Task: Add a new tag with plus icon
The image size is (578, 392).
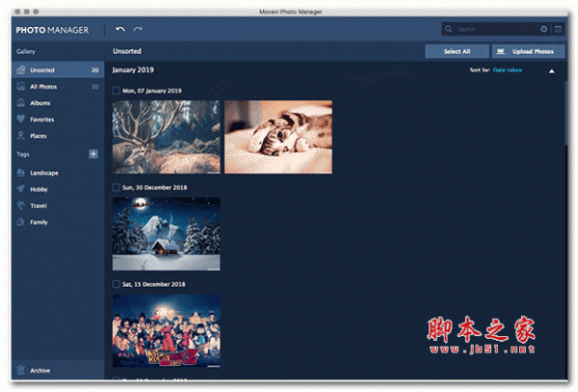Action: pos(93,154)
